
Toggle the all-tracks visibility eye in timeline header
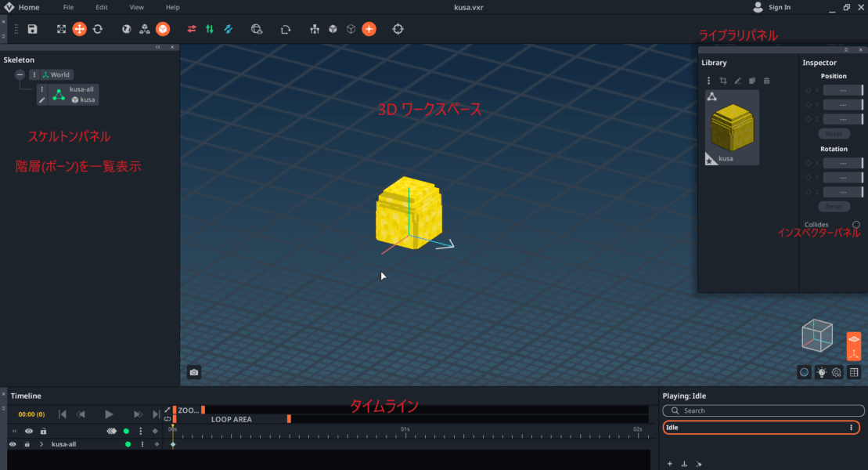click(x=29, y=431)
